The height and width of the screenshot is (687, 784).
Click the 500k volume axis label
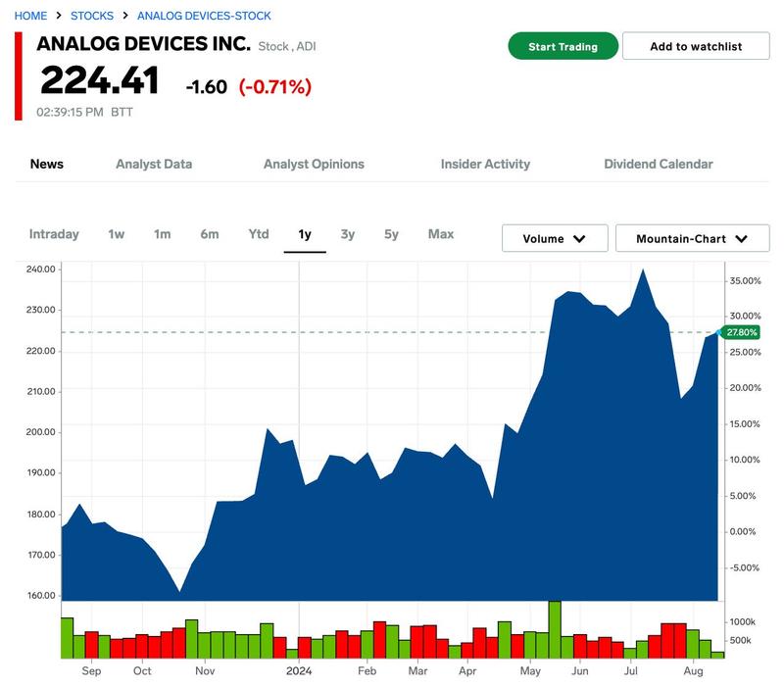pyautogui.click(x=740, y=640)
